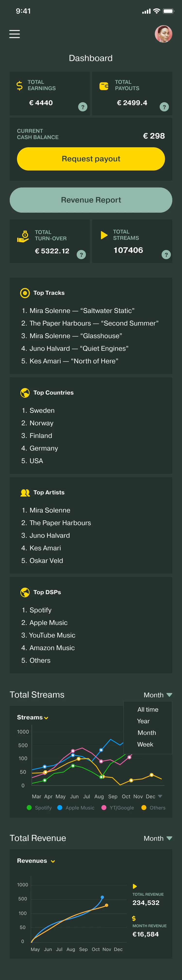The image size is (182, 980).
Task: Select All time from the period menu
Action: click(x=148, y=709)
